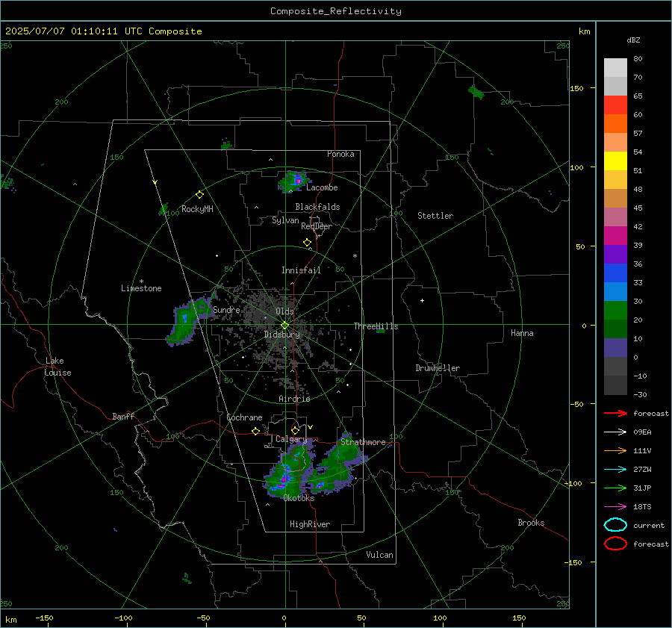Click the Calgary city label

291,439
